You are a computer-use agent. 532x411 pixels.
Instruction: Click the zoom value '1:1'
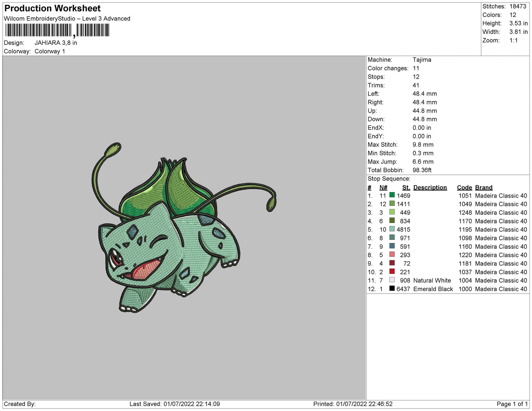click(x=514, y=40)
